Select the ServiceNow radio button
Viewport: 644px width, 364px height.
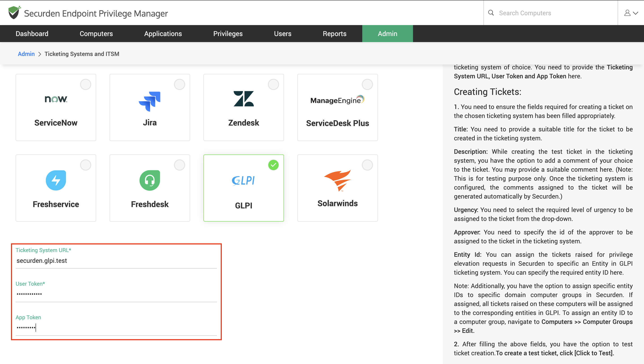point(85,84)
